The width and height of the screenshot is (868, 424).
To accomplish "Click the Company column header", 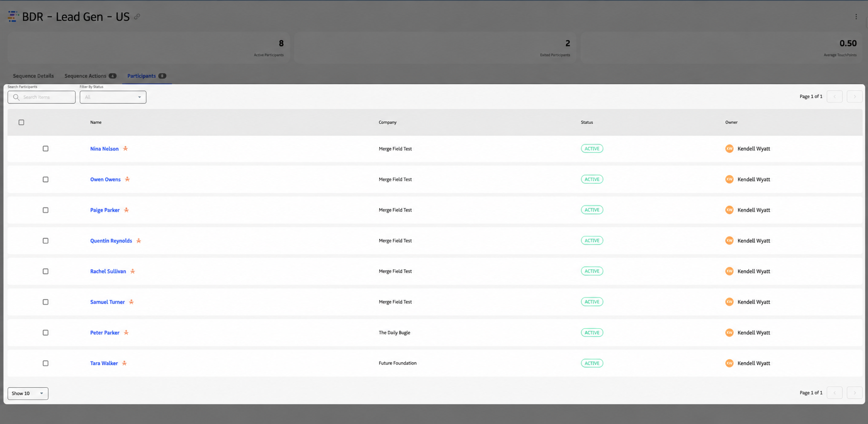I will [x=388, y=122].
